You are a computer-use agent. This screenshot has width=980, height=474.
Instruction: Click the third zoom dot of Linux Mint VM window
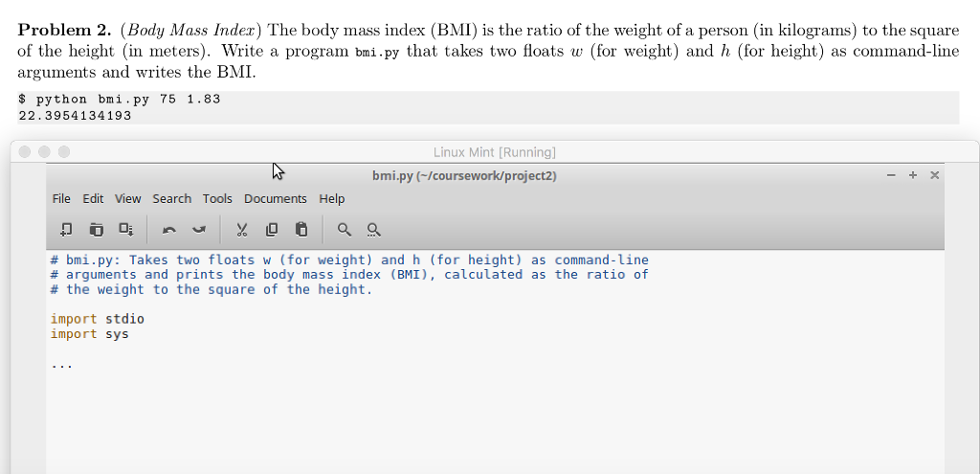coord(64,152)
